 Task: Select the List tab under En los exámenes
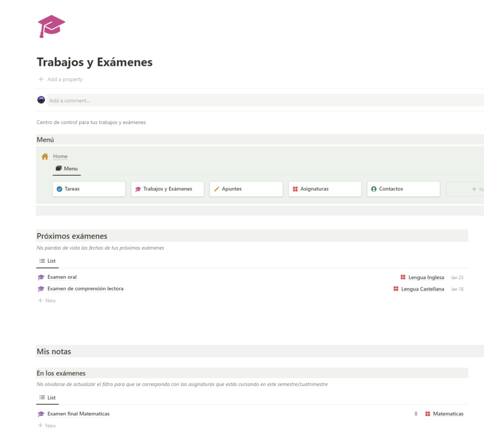click(48, 398)
